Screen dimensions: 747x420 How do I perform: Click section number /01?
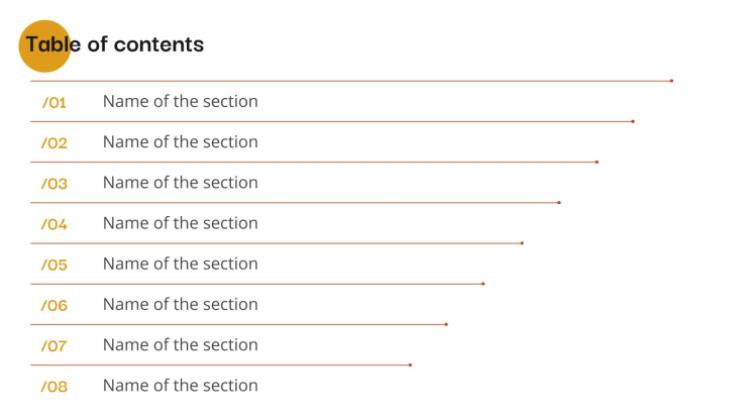(x=54, y=102)
